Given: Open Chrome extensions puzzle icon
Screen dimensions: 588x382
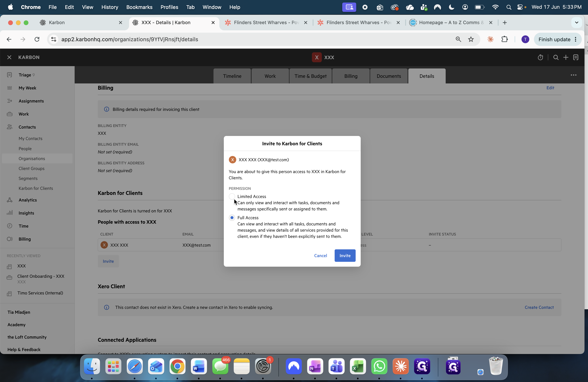Looking at the screenshot, I should tap(505, 39).
